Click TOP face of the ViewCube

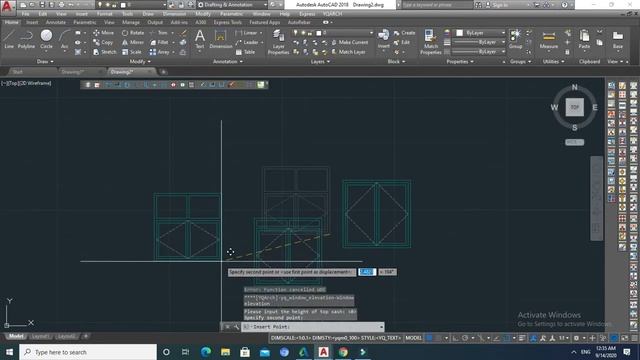click(x=574, y=107)
